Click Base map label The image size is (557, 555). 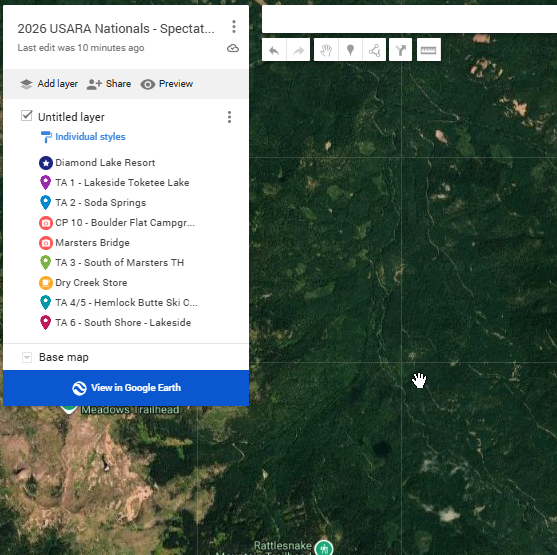coord(64,357)
